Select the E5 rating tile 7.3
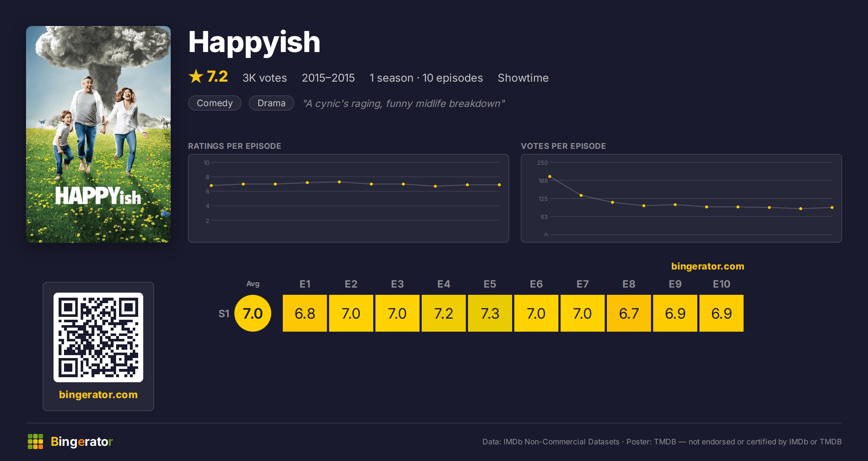868x461 pixels. (490, 313)
